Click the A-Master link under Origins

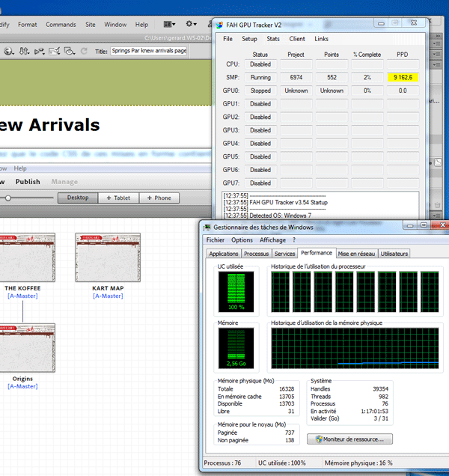click(22, 386)
